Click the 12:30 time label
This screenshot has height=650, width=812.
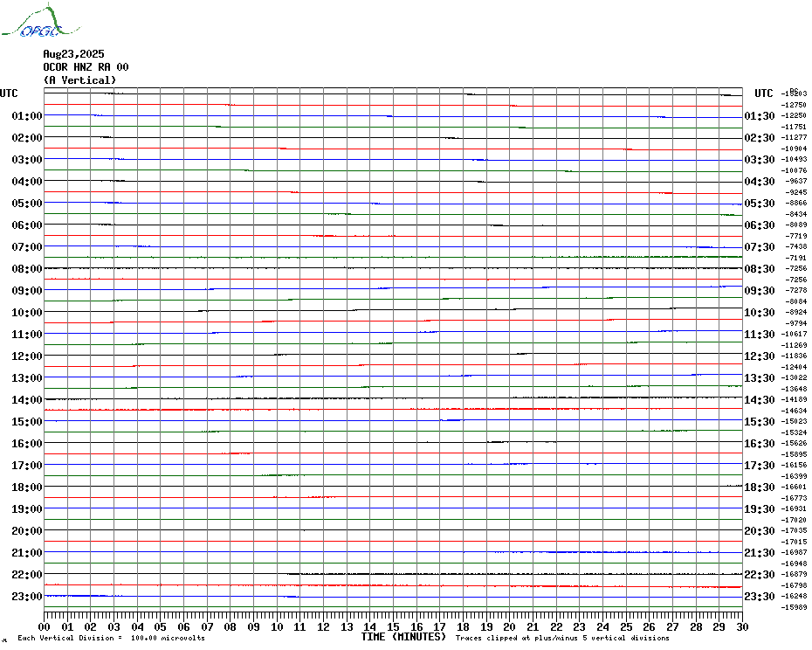(x=760, y=356)
